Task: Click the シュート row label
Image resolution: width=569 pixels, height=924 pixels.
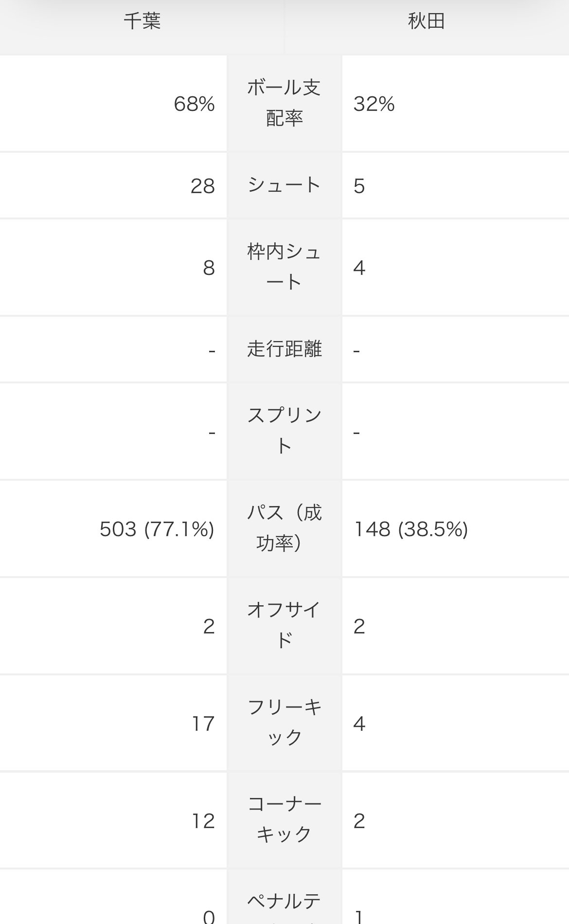Action: (x=284, y=185)
